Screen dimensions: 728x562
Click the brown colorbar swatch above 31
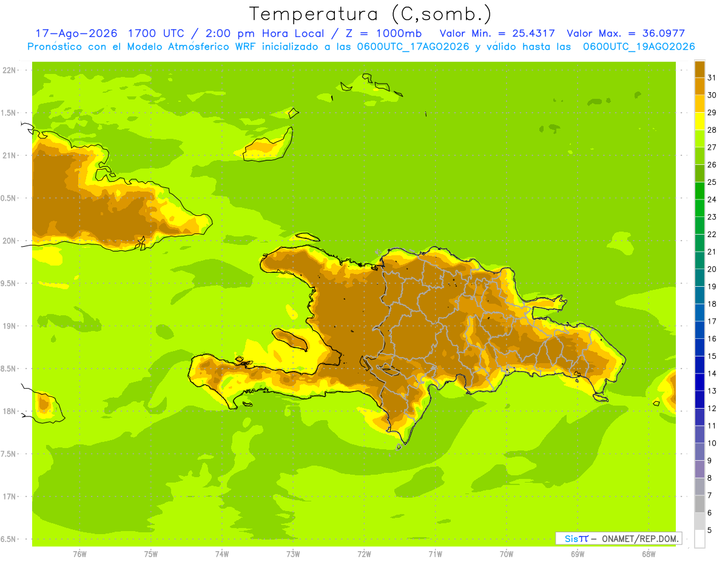699,69
